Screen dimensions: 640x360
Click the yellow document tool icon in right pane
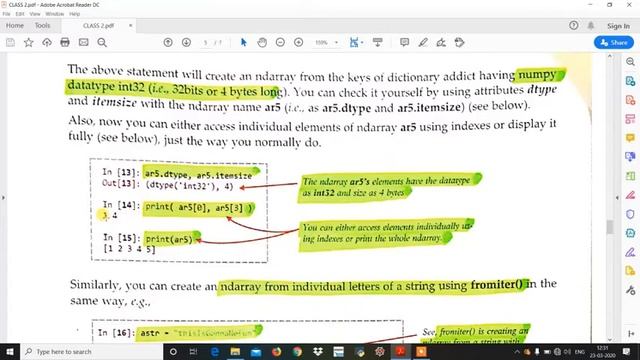point(630,271)
